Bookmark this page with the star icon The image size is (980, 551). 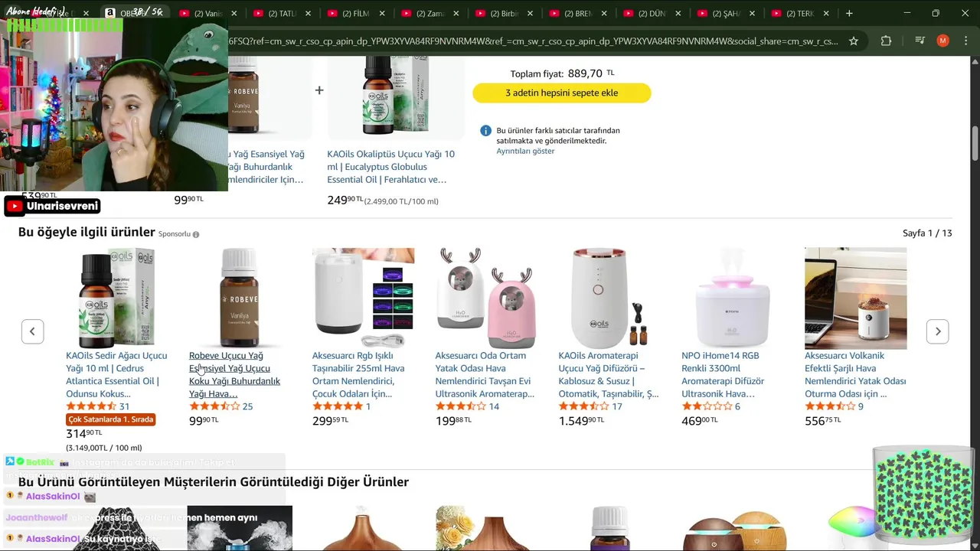[x=854, y=41]
